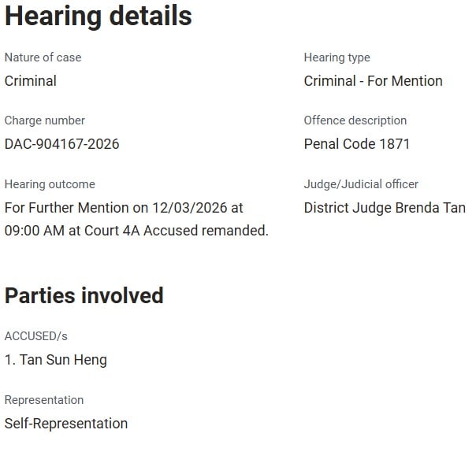Viewport: 476px width, 452px height.
Task: Select the "Criminal" value under Nature of case
Action: click(31, 80)
